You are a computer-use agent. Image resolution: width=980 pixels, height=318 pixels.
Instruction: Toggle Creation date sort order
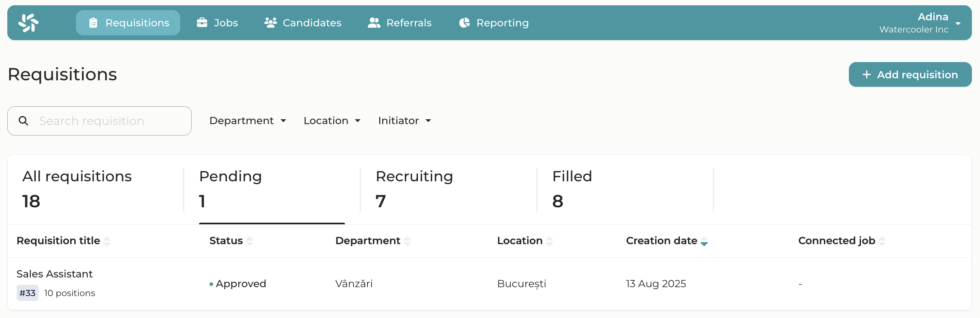(704, 241)
